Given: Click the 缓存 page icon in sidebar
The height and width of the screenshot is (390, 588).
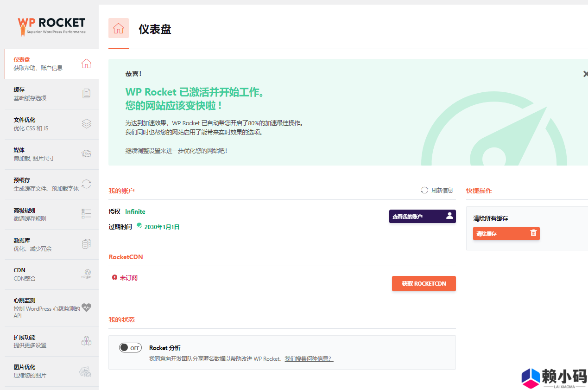Looking at the screenshot, I should (x=86, y=94).
